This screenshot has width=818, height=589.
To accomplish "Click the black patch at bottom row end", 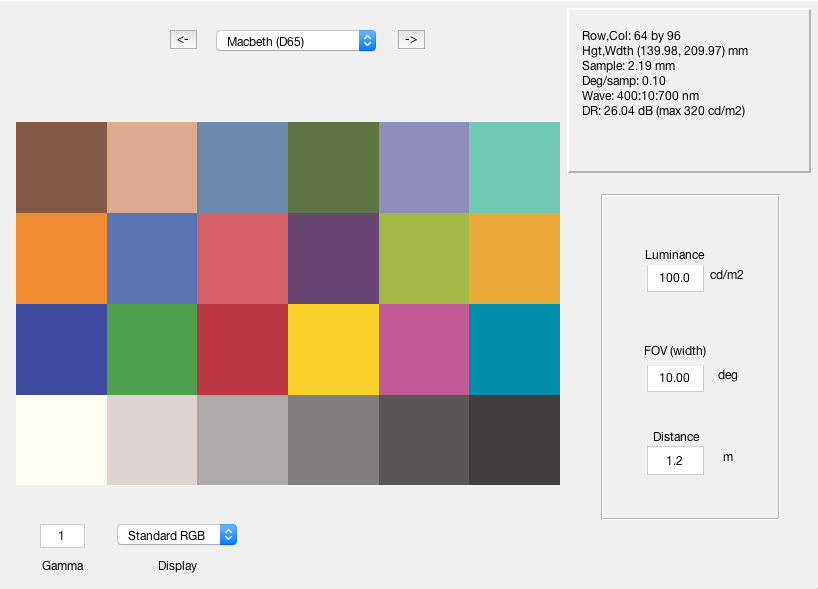I will [x=514, y=440].
